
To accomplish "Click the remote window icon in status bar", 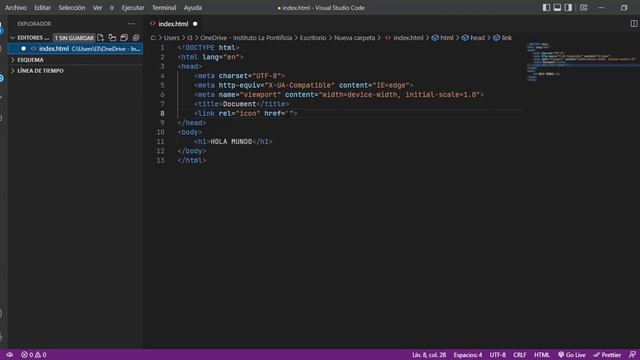I will (x=9, y=355).
